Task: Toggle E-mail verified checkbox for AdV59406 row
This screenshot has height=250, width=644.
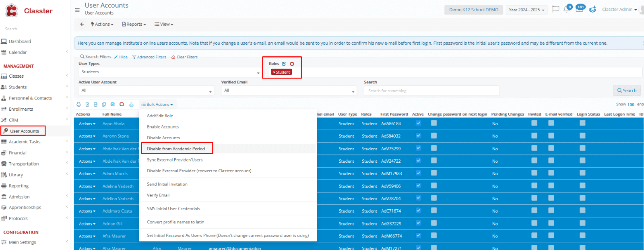Action: (551, 186)
